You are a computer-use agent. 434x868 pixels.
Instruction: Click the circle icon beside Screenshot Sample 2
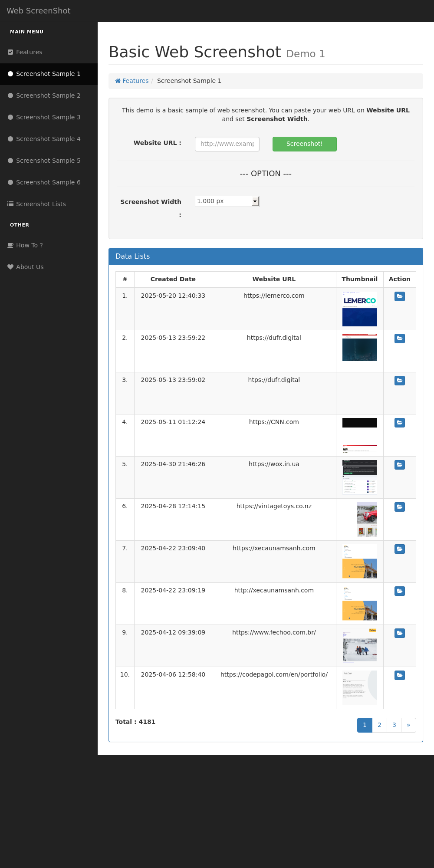10,95
